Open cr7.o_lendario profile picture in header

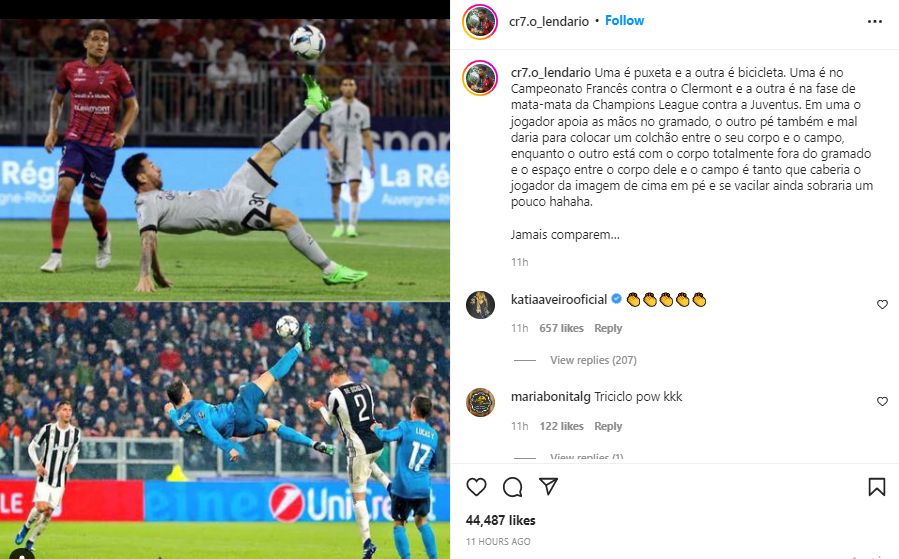coord(480,22)
